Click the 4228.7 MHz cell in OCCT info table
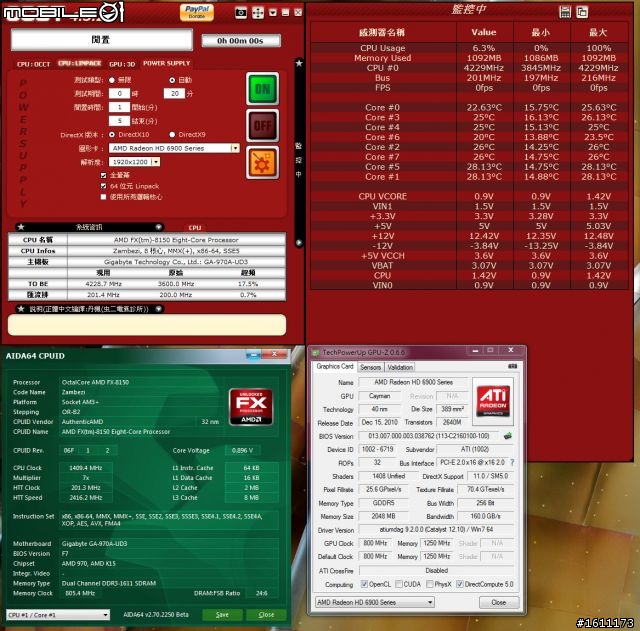The height and width of the screenshot is (631, 640). click(x=104, y=284)
